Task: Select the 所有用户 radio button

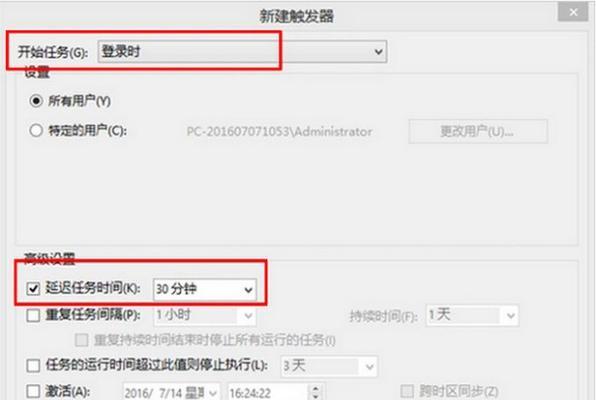Action: [36, 101]
